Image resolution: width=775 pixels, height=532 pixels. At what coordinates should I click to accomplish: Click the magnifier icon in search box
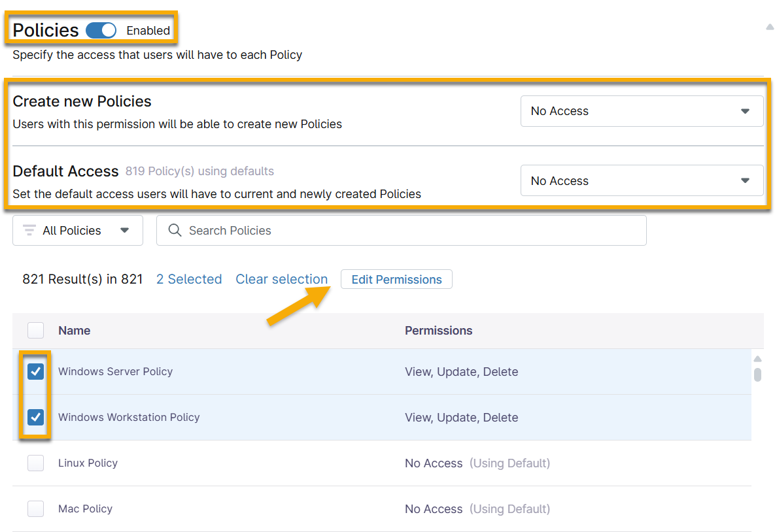click(175, 231)
